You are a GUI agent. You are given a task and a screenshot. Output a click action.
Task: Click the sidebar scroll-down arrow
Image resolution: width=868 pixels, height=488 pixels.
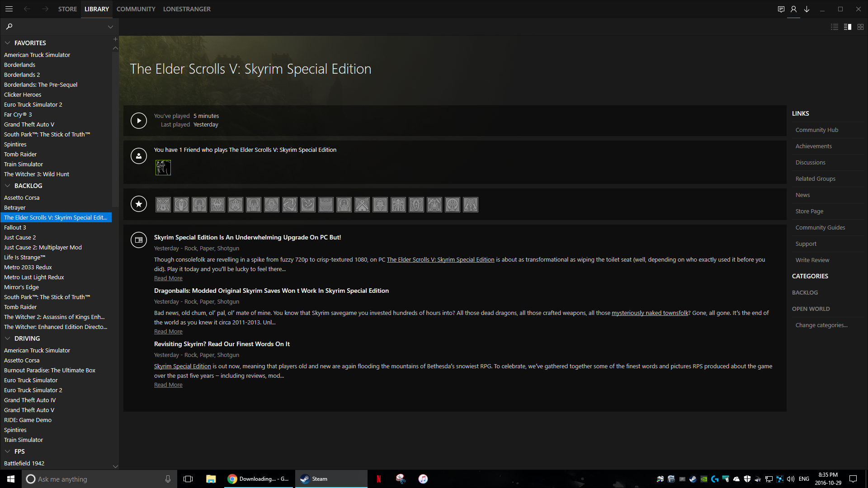coord(115,466)
